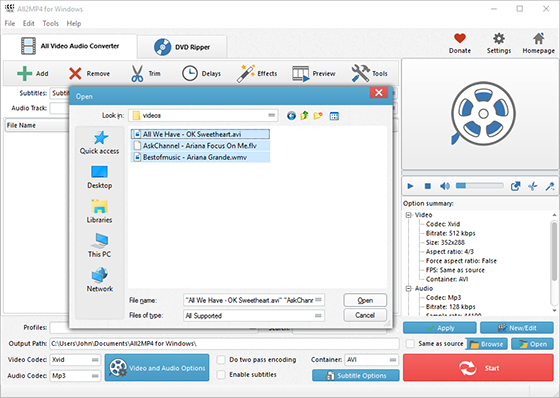Click the pop-out preview window icon
This screenshot has height=398, width=560.
[515, 186]
